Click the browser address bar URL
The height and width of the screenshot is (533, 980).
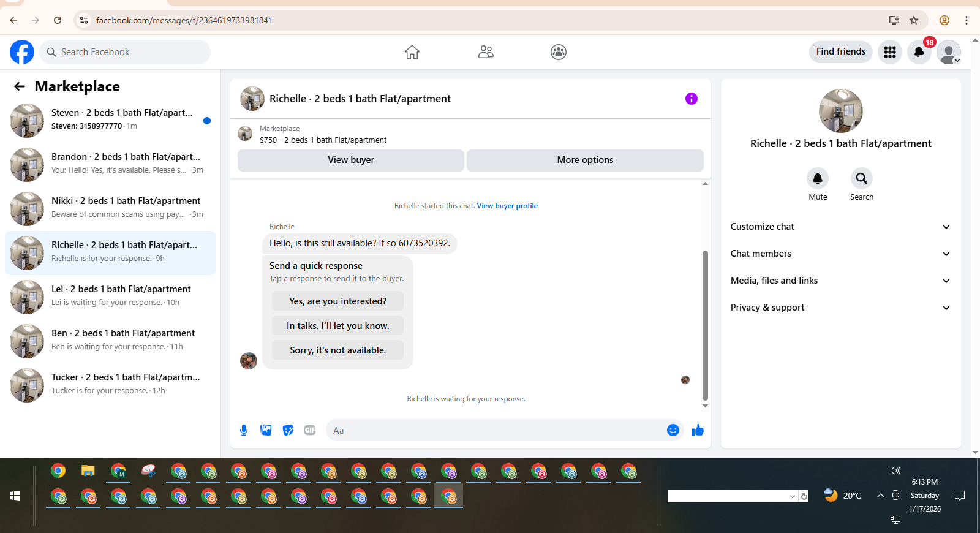184,20
